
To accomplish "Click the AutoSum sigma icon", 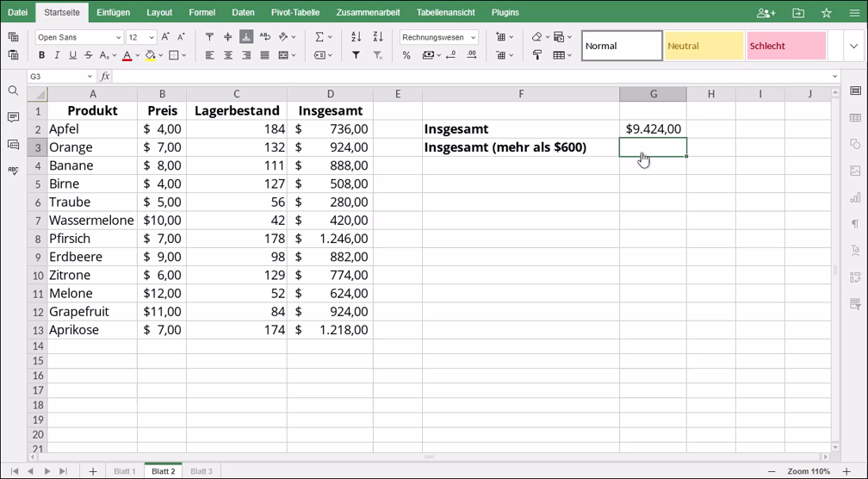I will click(x=319, y=37).
